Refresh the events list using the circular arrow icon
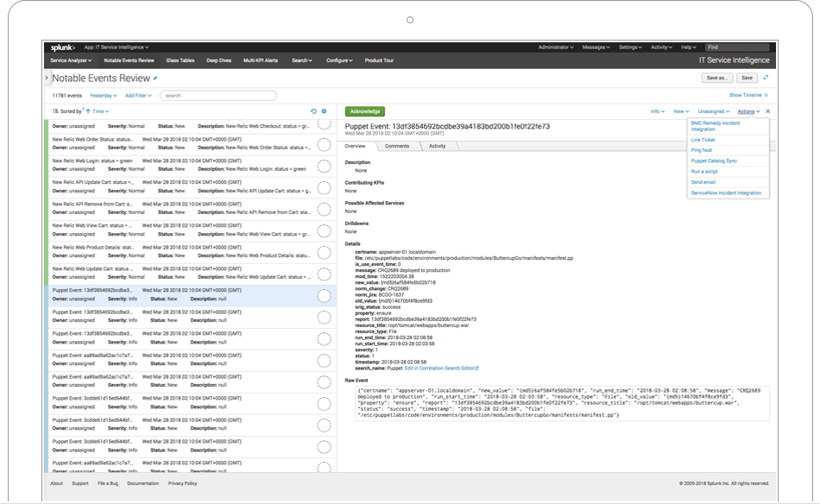The image size is (820, 504). (x=314, y=111)
